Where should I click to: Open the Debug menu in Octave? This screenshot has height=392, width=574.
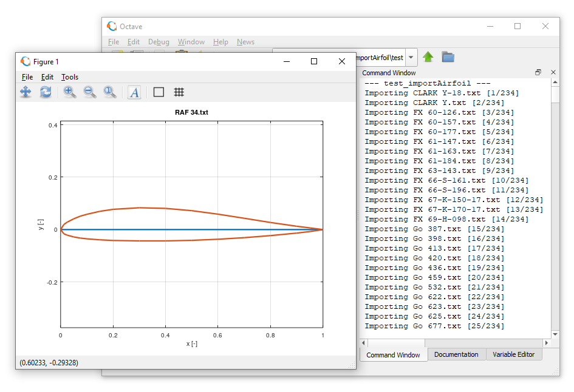click(159, 42)
